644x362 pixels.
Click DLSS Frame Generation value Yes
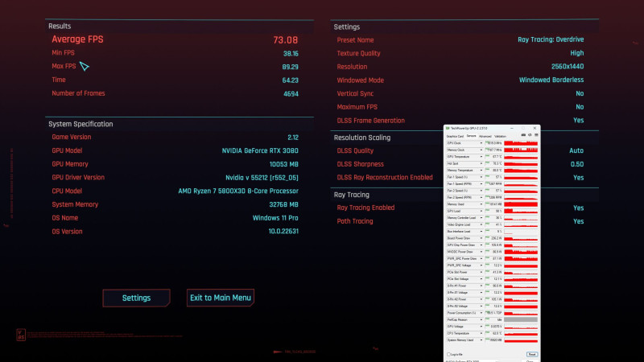pyautogui.click(x=578, y=120)
